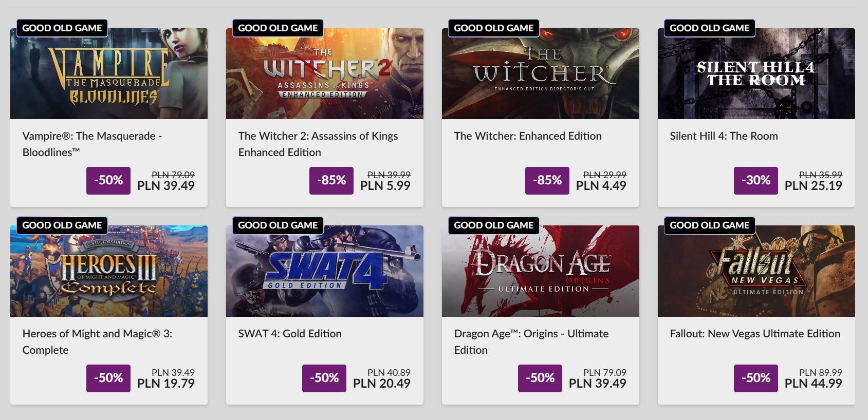
Task: Click the Good Old Game label on Dragon Age card
Action: click(x=494, y=225)
